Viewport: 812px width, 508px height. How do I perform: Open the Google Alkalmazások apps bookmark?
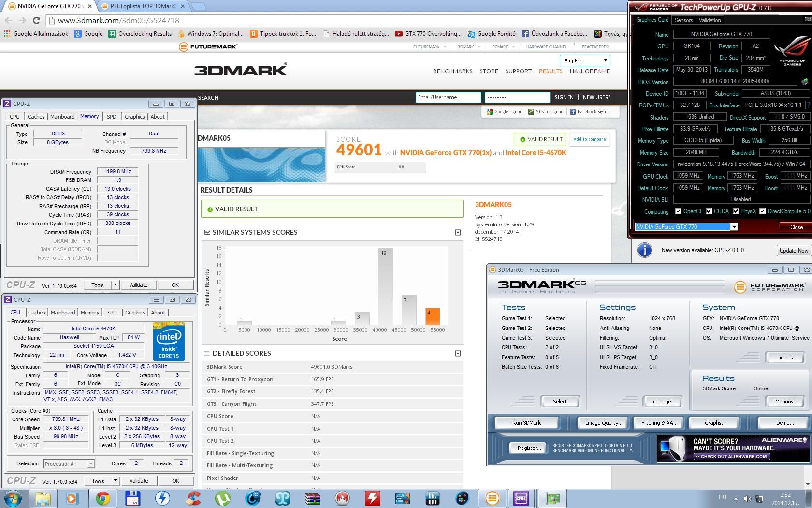click(36, 34)
